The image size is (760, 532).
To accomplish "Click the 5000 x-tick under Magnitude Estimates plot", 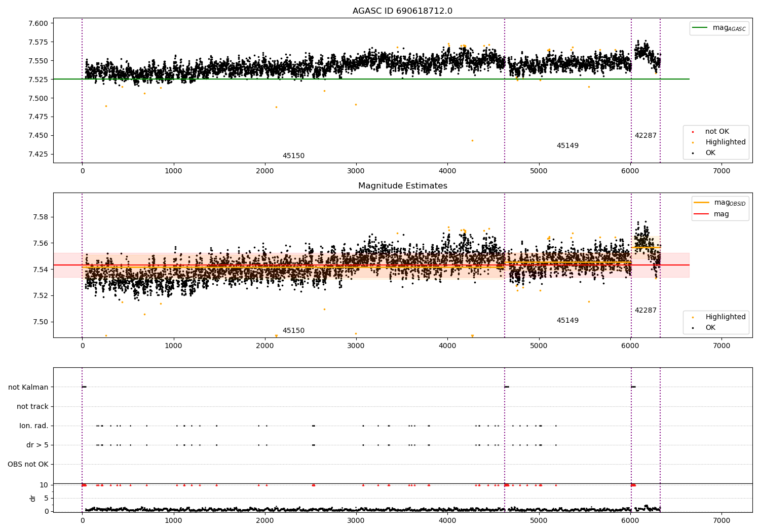I will (539, 346).
